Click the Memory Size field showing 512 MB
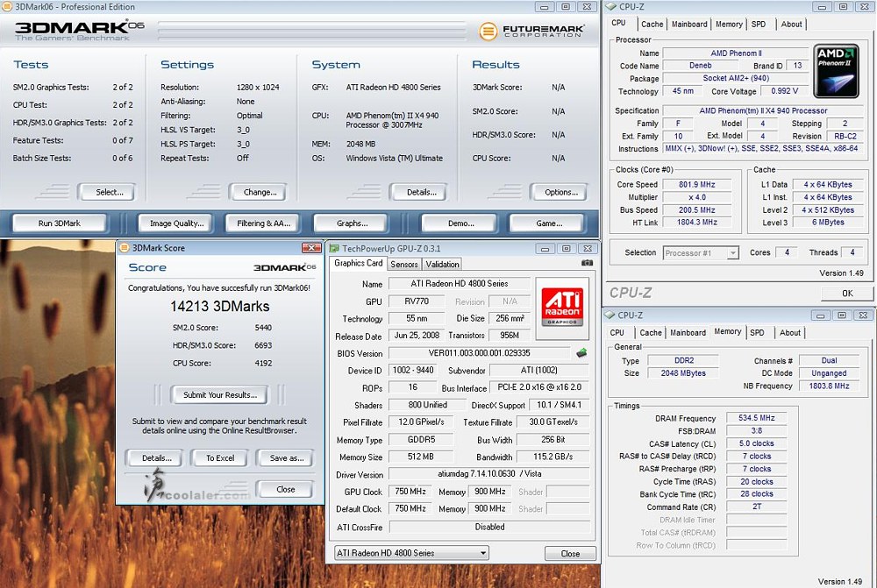The image size is (877, 588). 421,457
